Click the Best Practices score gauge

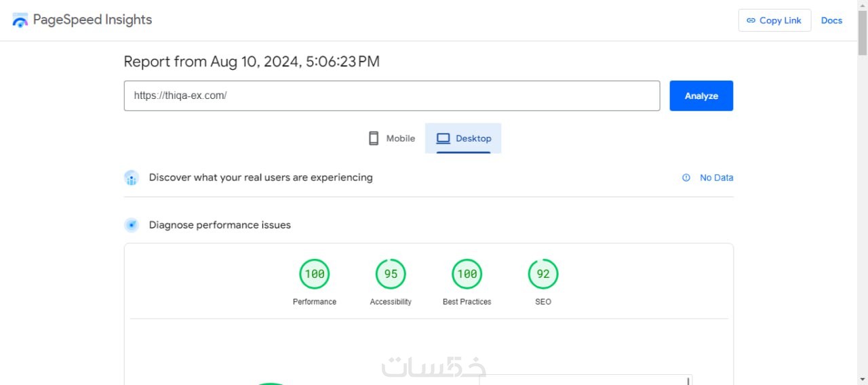pyautogui.click(x=467, y=274)
